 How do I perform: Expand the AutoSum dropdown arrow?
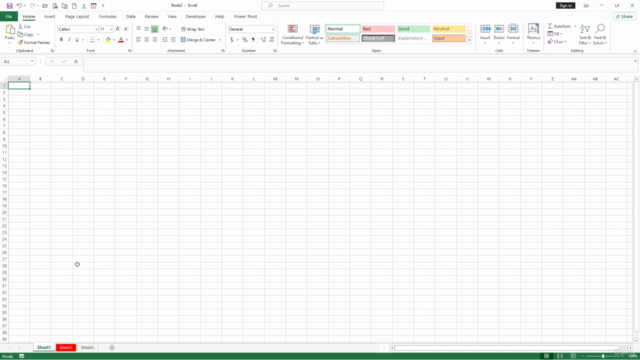pos(575,26)
